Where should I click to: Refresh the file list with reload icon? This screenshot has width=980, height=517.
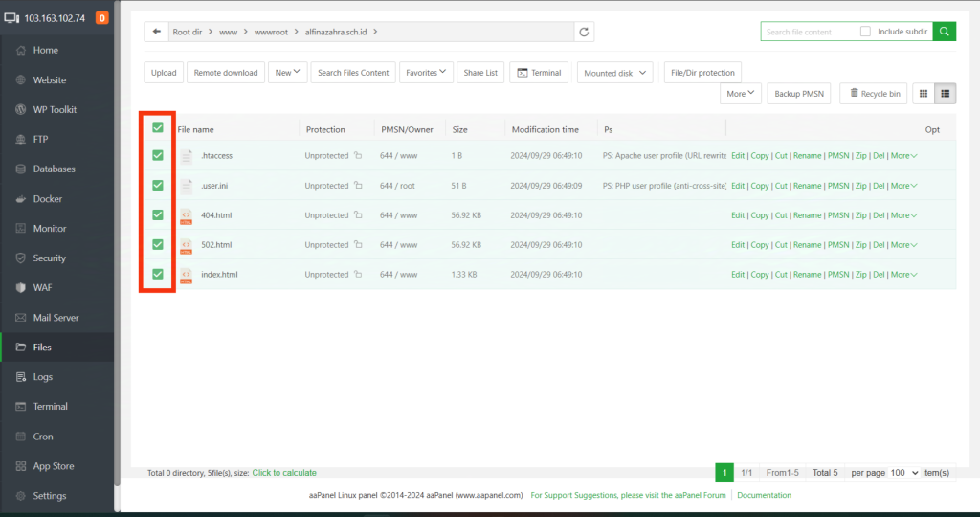tap(585, 32)
